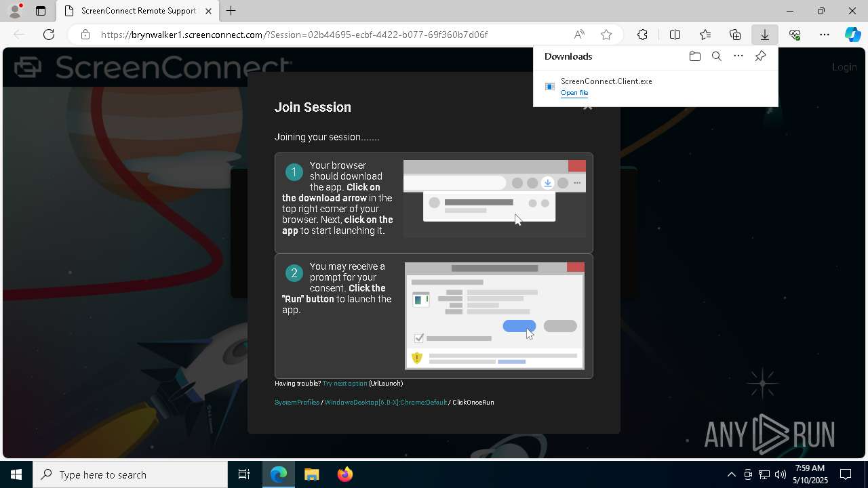868x488 pixels.
Task: Toggle split screen view
Action: click(x=675, y=35)
